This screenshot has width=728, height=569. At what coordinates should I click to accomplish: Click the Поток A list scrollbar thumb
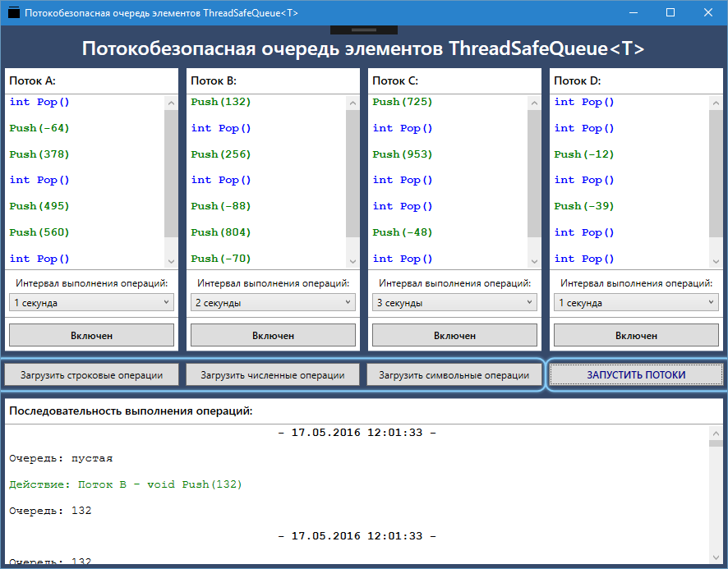pos(172,173)
